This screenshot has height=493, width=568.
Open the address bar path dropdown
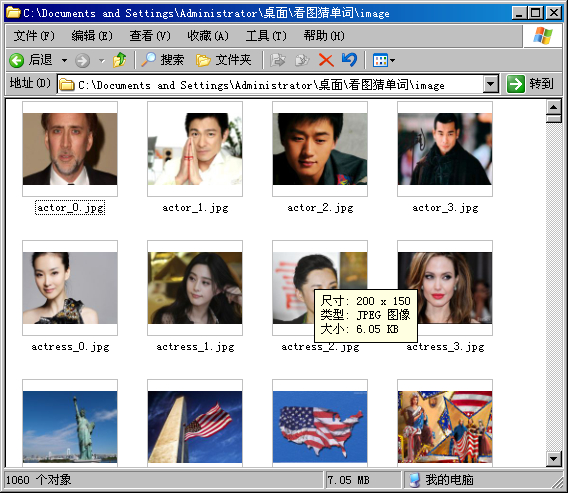[x=490, y=84]
